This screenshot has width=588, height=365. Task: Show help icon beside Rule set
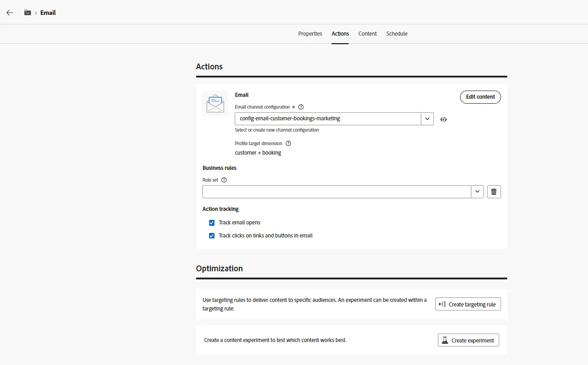click(x=224, y=180)
